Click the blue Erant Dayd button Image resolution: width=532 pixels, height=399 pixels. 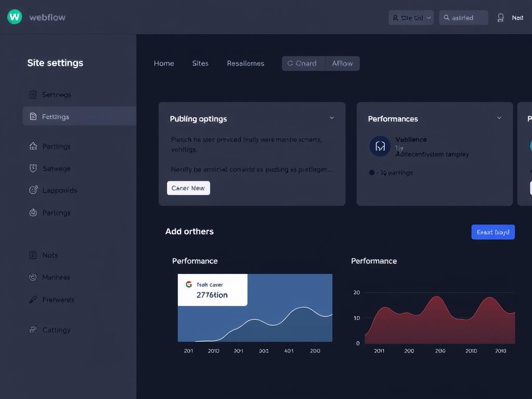[493, 232]
